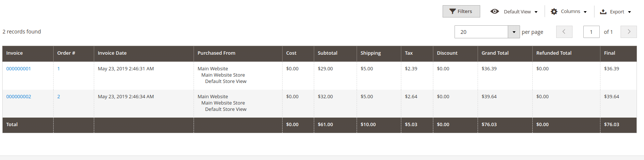Viewport: 644px width, 160px height.
Task: Open order number 1 link
Action: 58,69
